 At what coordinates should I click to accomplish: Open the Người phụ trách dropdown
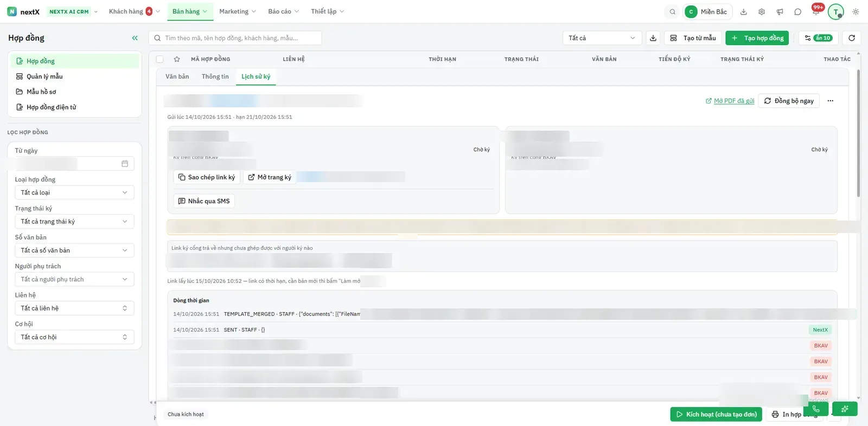pyautogui.click(x=74, y=279)
